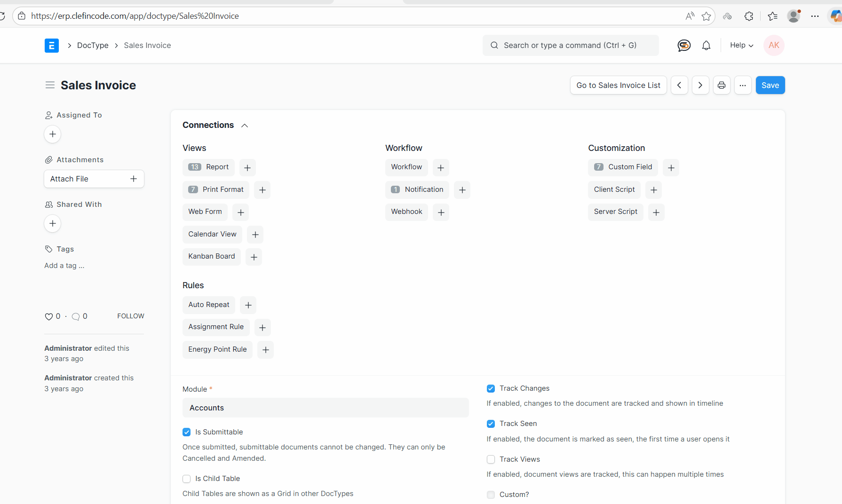
Task: Add an assignee using the Assigned To plus
Action: coord(52,134)
